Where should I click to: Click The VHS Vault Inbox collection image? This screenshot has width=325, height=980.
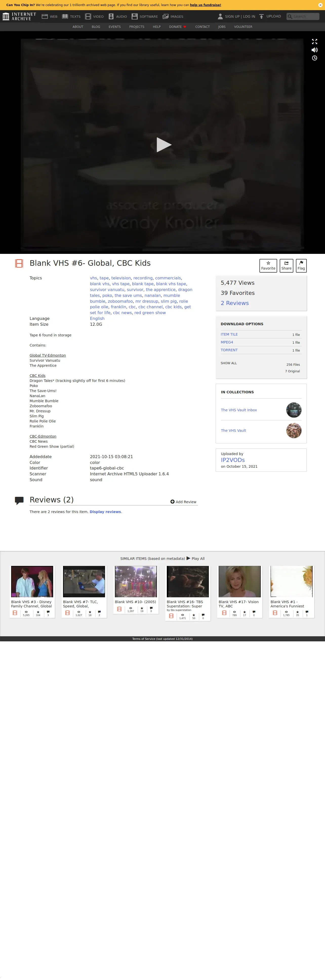[294, 410]
